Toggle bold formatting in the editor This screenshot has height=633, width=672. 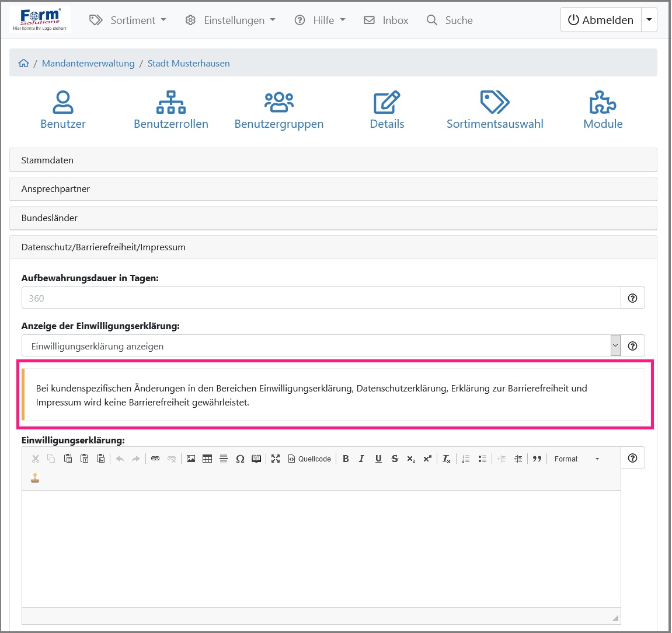click(x=346, y=459)
